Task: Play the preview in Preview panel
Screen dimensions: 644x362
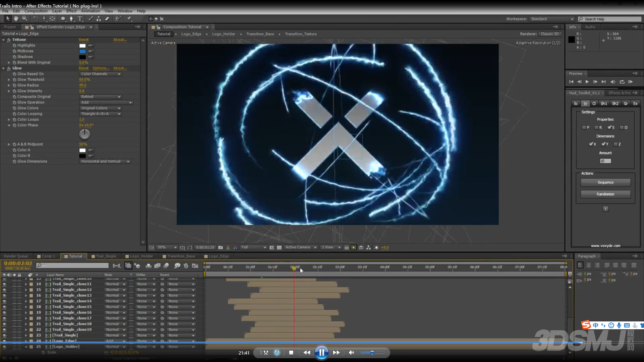Action: click(587, 82)
